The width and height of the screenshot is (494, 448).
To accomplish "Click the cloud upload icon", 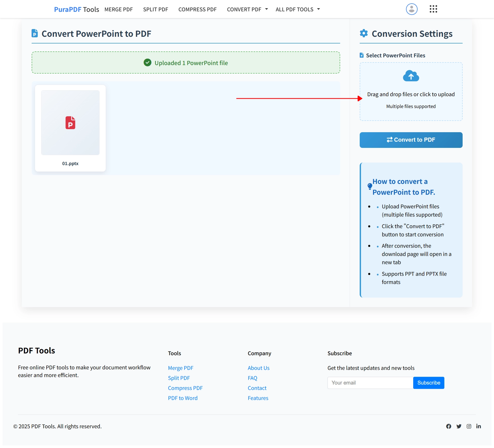I will pyautogui.click(x=411, y=76).
